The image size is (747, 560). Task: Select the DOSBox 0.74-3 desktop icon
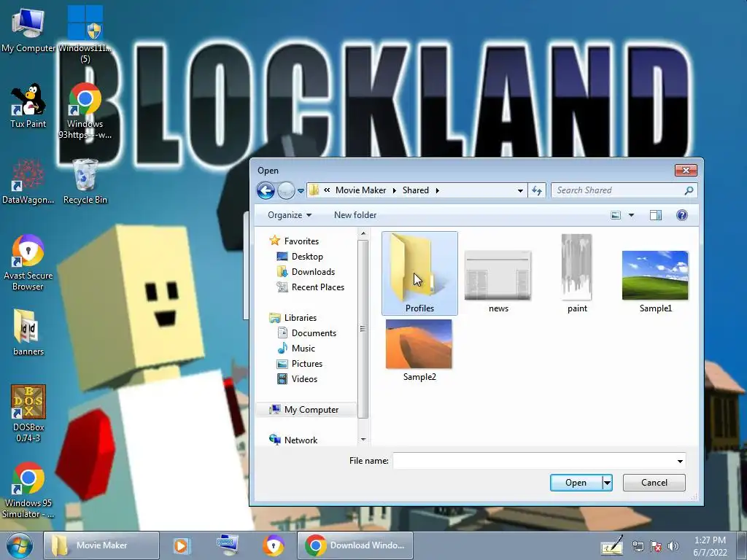click(x=28, y=413)
